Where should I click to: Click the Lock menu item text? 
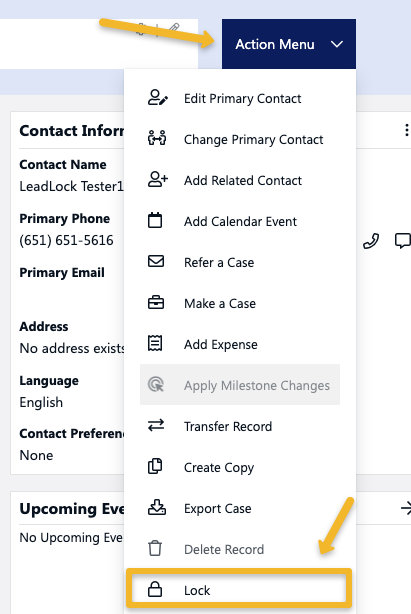coord(197,590)
